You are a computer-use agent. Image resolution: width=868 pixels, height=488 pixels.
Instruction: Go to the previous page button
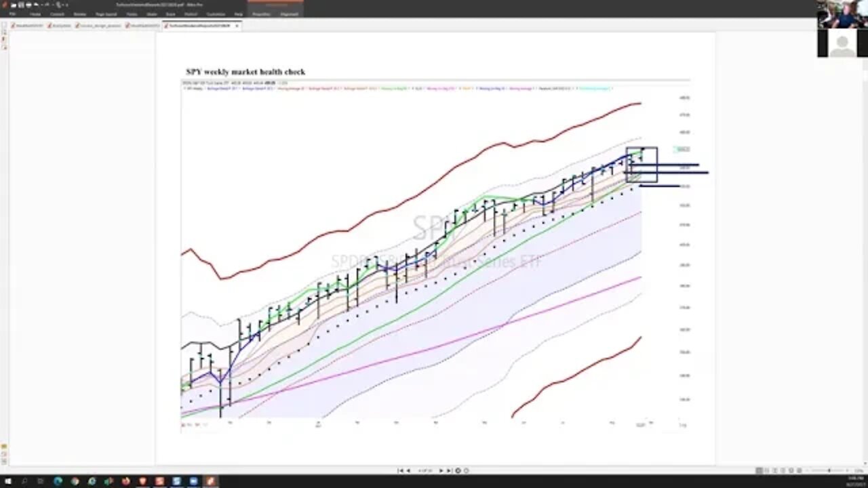[x=408, y=470]
